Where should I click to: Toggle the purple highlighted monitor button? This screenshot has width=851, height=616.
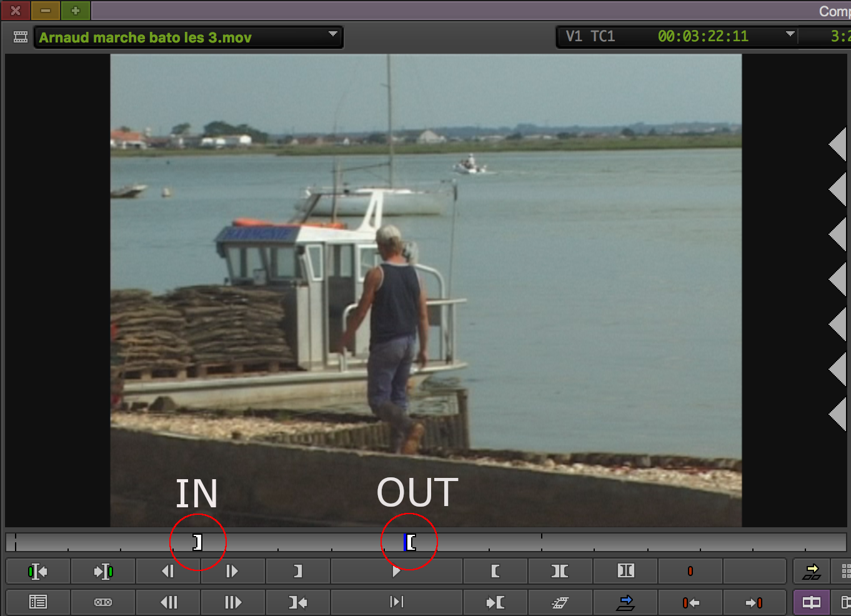(x=811, y=602)
